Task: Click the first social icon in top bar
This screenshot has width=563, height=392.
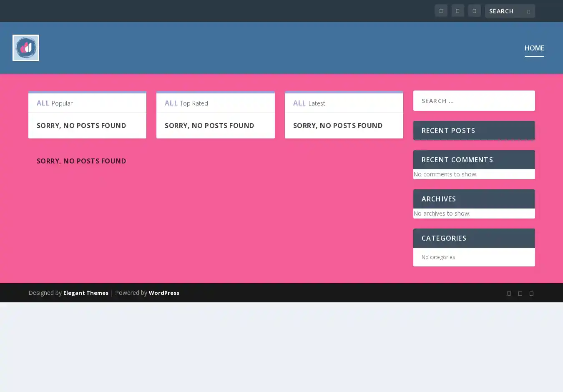Action: click(441, 11)
